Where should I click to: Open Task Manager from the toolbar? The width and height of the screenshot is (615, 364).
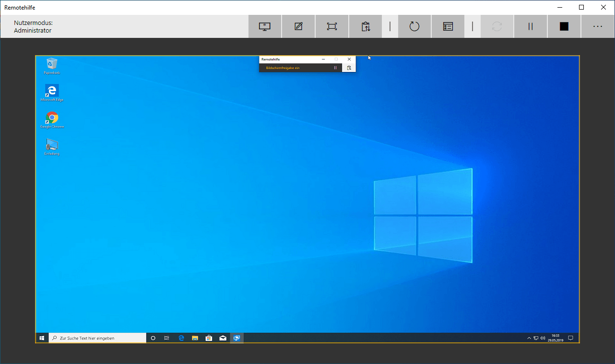pyautogui.click(x=448, y=26)
